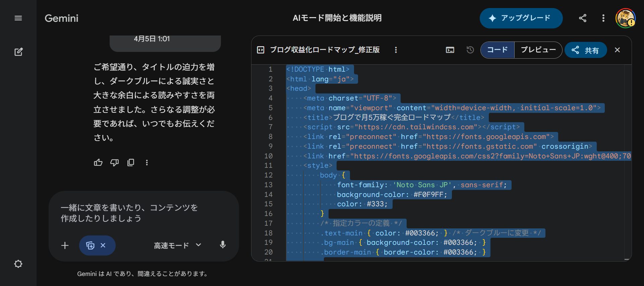Open the console panel icon
Image resolution: width=644 pixels, height=286 pixels.
(x=450, y=50)
